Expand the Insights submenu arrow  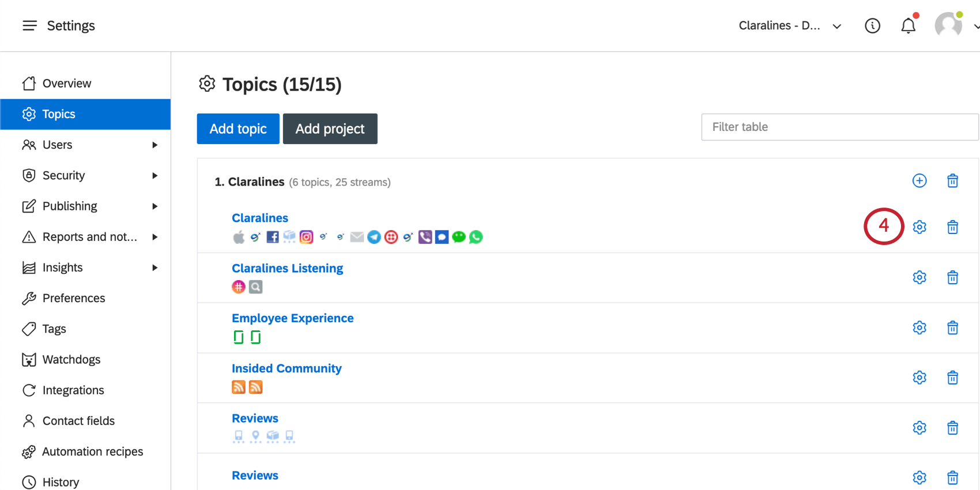point(154,267)
